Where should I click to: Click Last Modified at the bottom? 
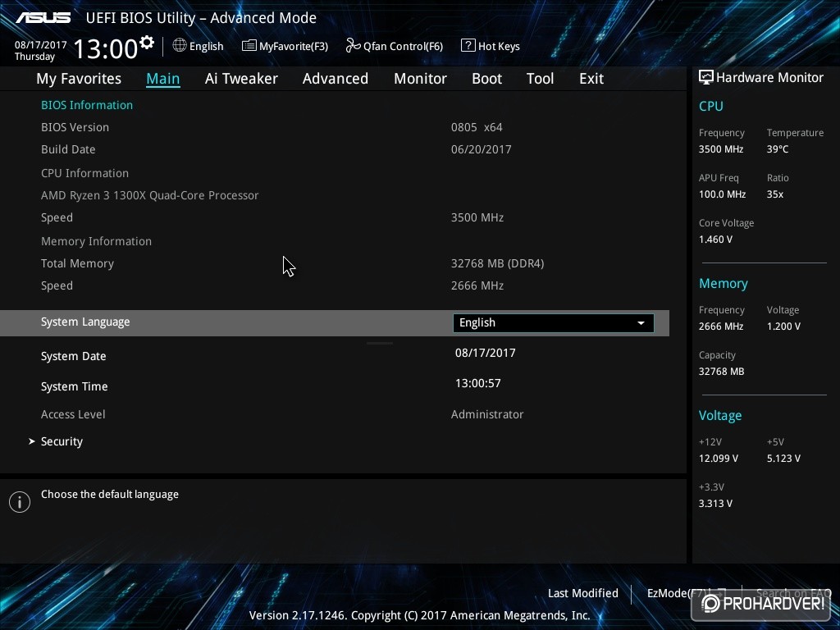(x=583, y=593)
